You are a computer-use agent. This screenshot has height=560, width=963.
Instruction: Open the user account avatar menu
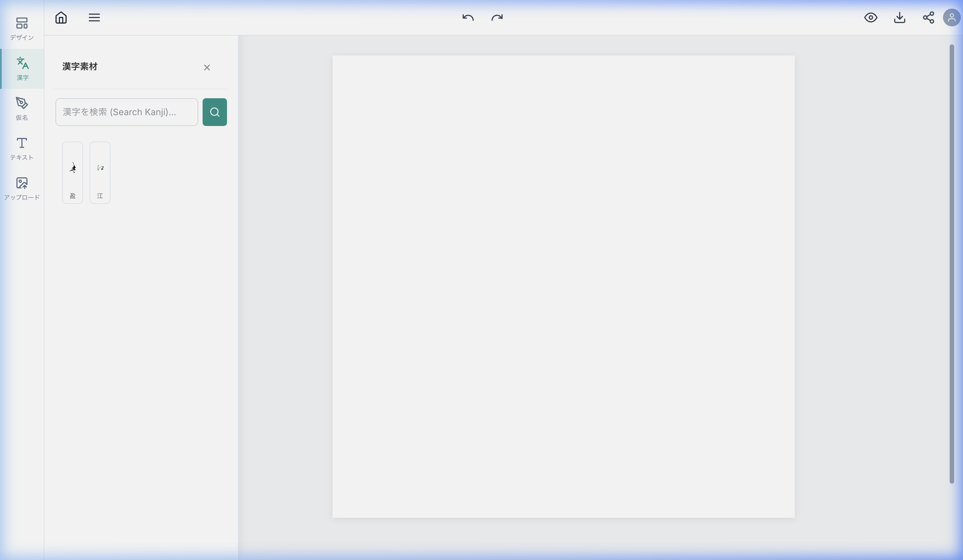[x=952, y=17]
